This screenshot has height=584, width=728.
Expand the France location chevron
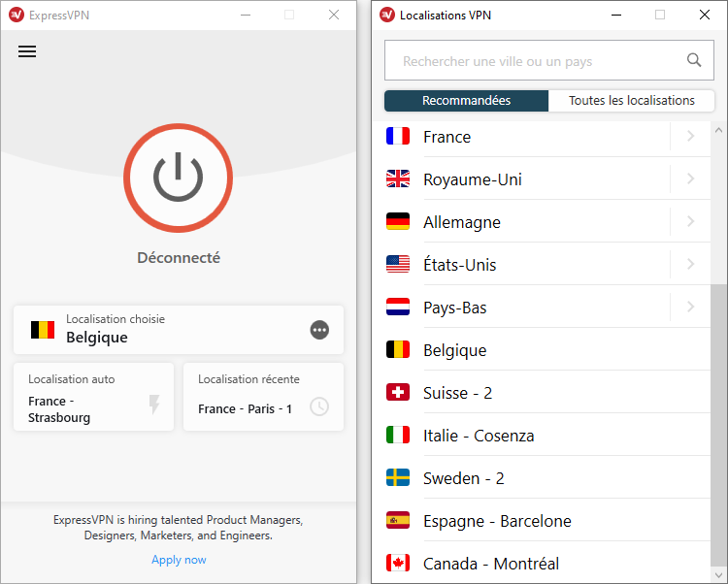pyautogui.click(x=690, y=136)
